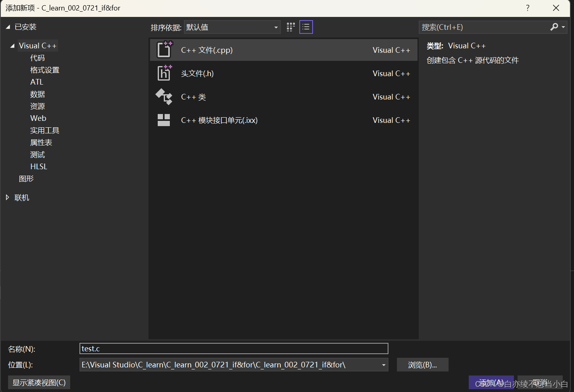Collapse the Visual C++ tree node
The width and height of the screenshot is (574, 392).
(x=12, y=46)
